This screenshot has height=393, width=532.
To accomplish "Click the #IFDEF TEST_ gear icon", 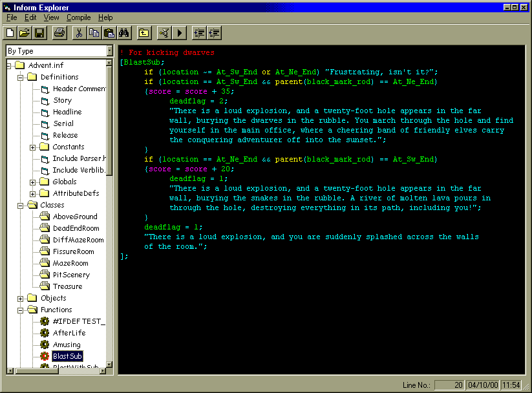I will (x=45, y=321).
